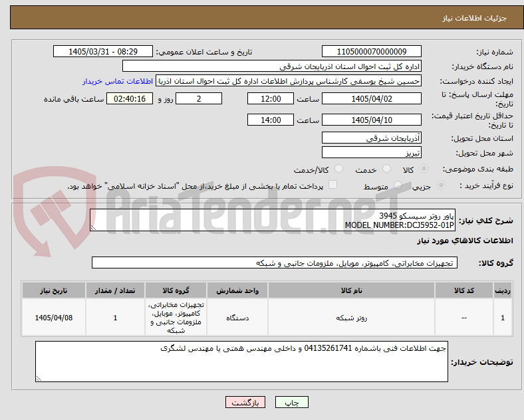524x420 pixels.
Task: Click the کد کالا column header
Action: (x=464, y=290)
